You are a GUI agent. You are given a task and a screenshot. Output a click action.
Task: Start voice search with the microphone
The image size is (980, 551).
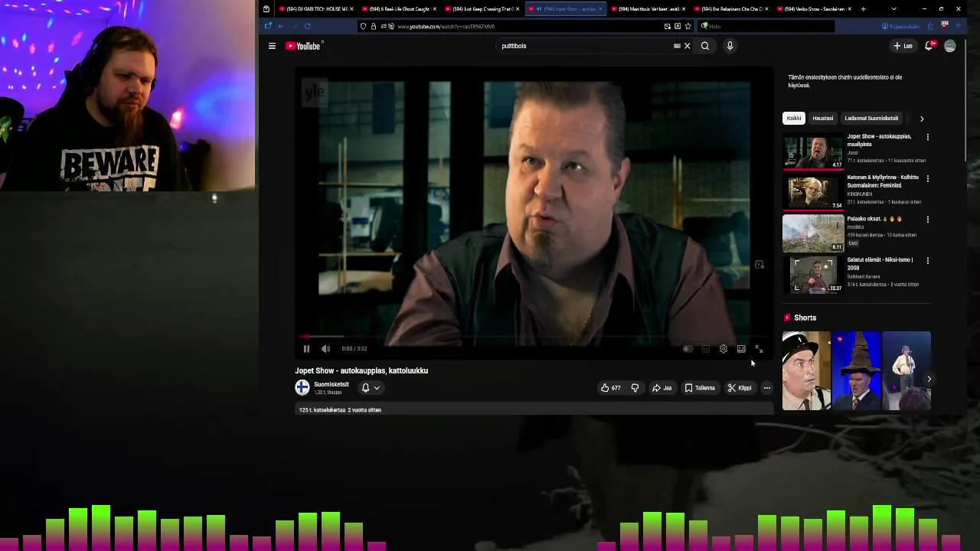click(x=730, y=46)
